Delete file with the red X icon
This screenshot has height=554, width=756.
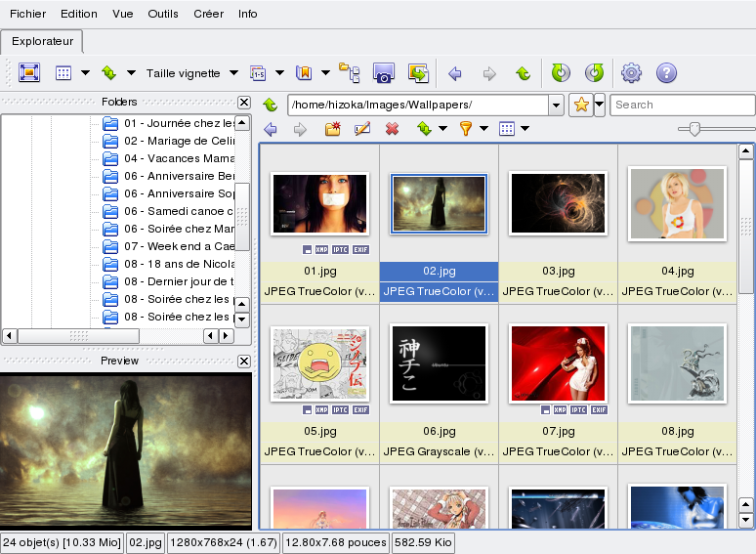click(x=392, y=129)
